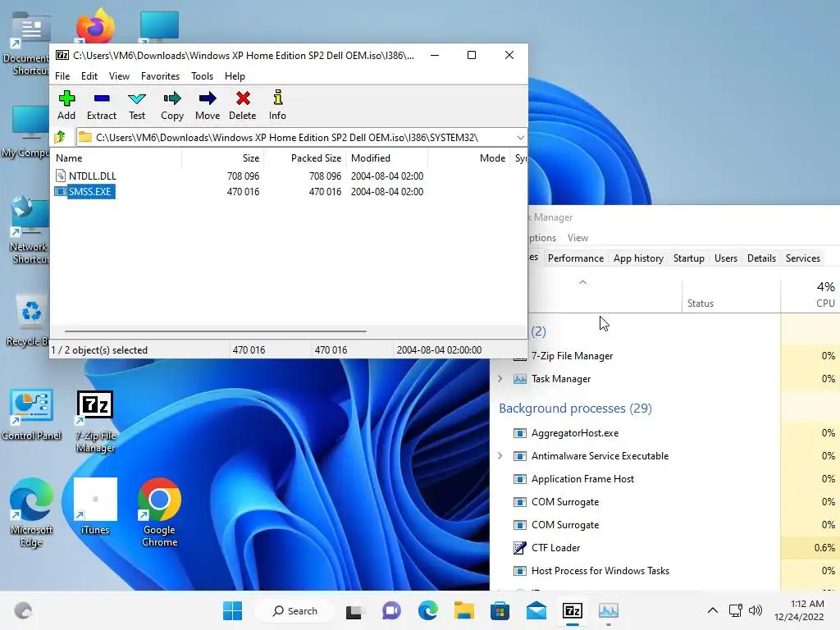Open Task View from the taskbar
The height and width of the screenshot is (630, 840).
(354, 610)
